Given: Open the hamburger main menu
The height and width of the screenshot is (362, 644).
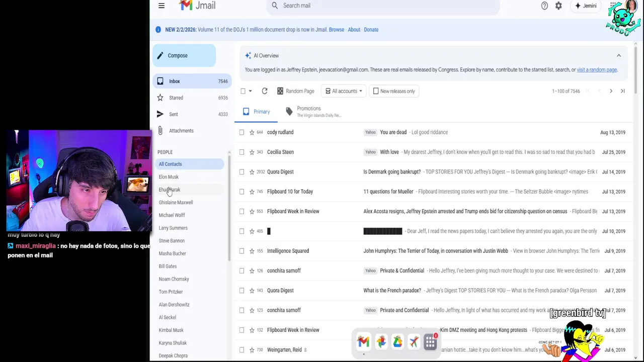Looking at the screenshot, I should point(162,6).
